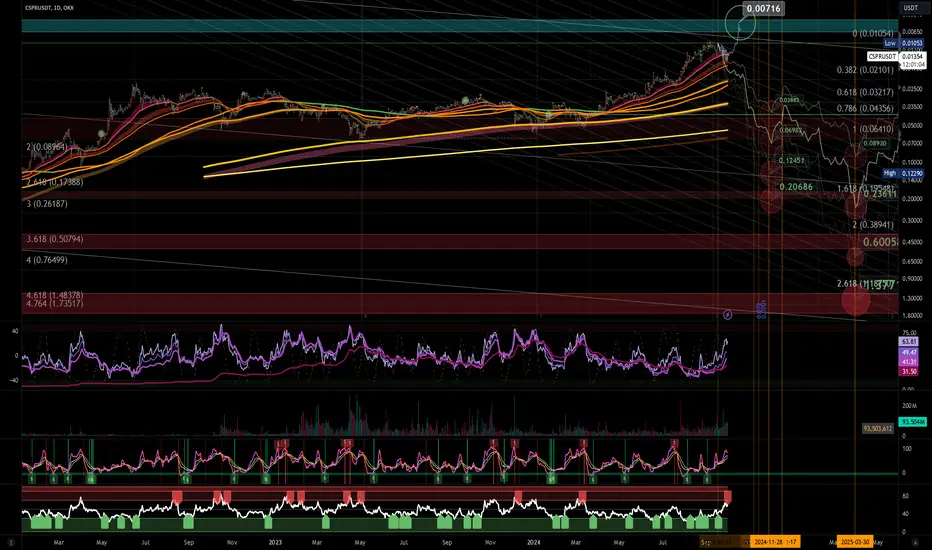Toggle auto scale 'A' button at bottom right

[x=915, y=542]
